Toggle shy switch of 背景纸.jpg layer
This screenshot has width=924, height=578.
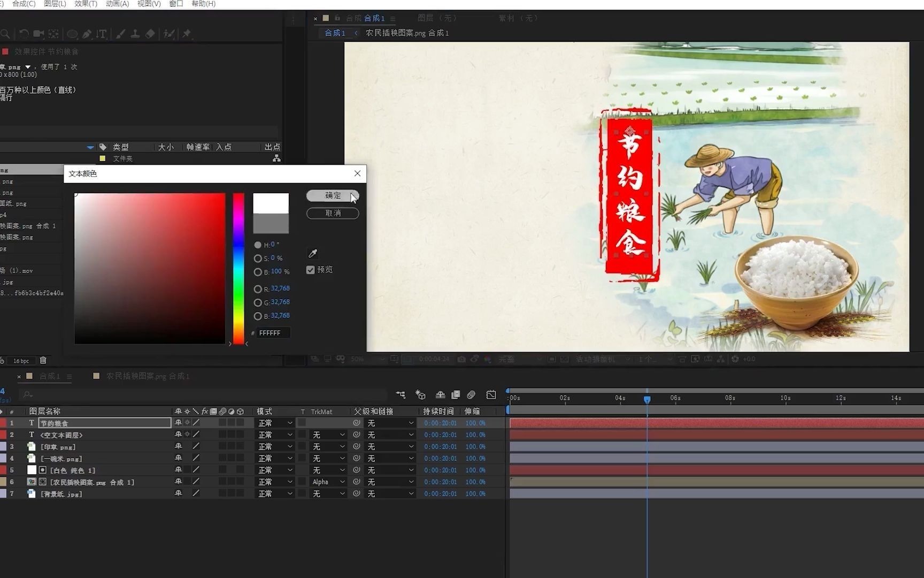178,493
